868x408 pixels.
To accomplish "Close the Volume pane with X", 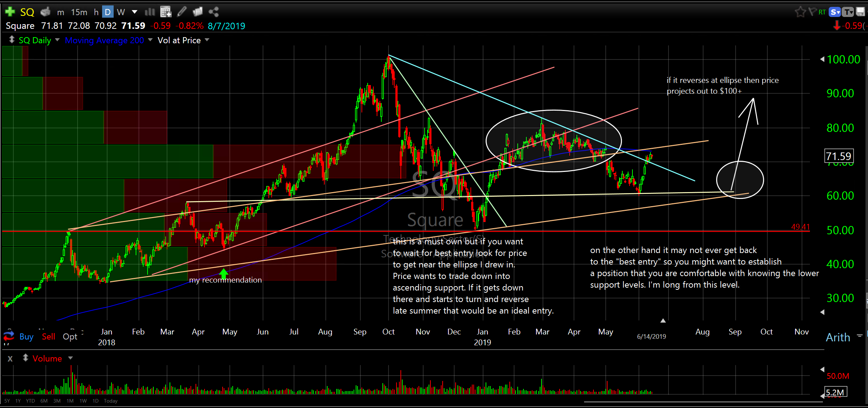I will [10, 359].
